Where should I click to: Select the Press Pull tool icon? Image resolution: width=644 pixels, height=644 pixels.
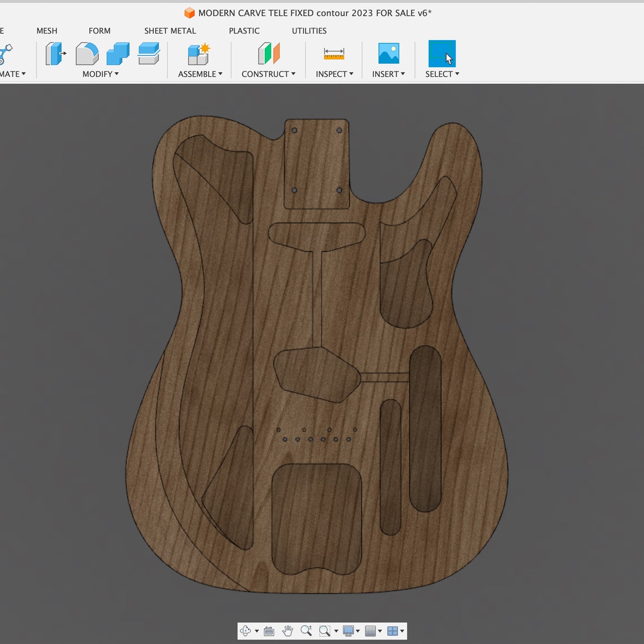(x=55, y=54)
